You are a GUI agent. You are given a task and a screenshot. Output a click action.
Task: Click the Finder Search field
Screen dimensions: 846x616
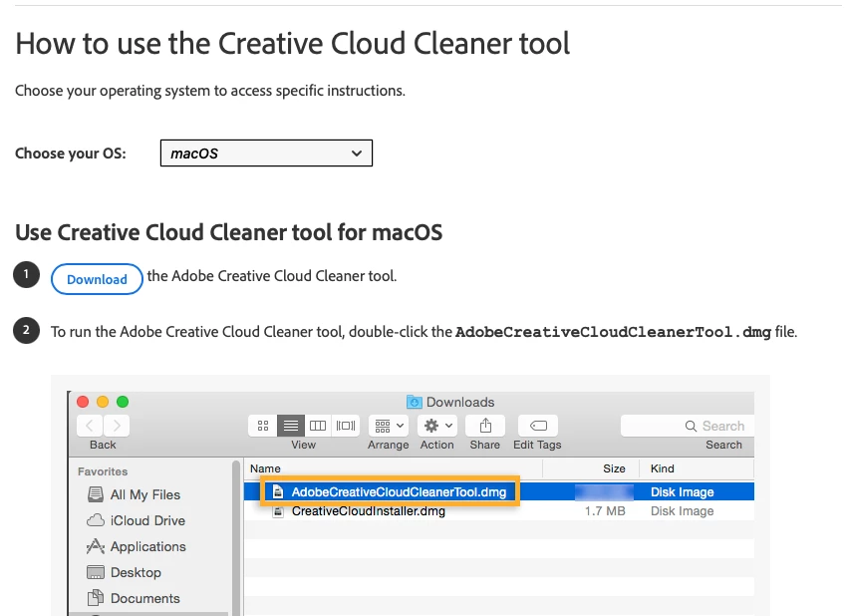click(x=688, y=426)
